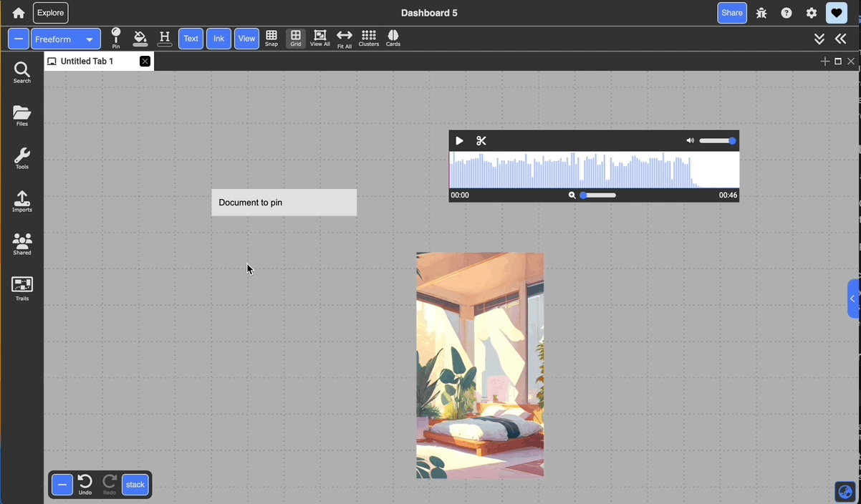Adjust the audio volume slider
This screenshot has width=861, height=504.
click(x=717, y=141)
